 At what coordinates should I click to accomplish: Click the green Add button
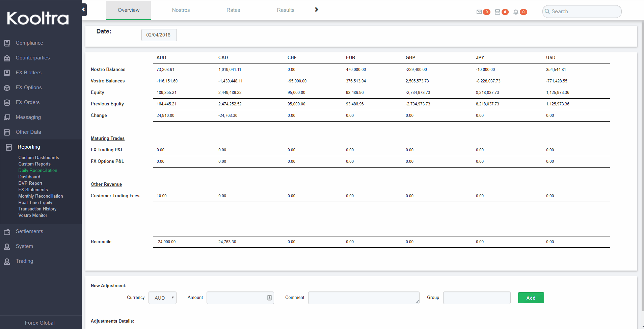coord(531,298)
